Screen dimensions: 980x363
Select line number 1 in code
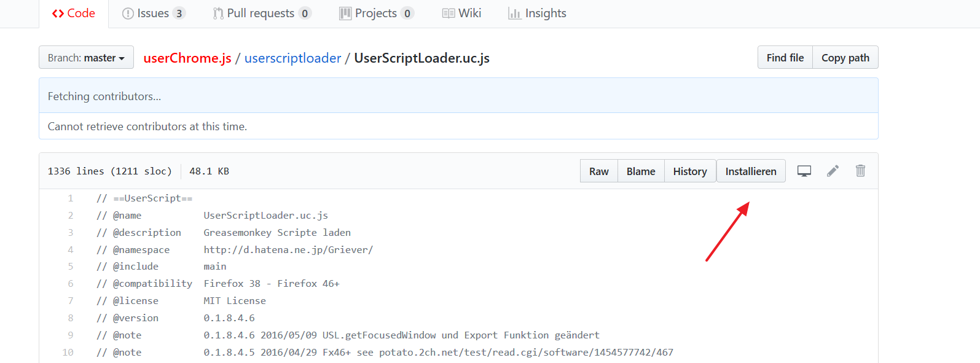point(71,198)
